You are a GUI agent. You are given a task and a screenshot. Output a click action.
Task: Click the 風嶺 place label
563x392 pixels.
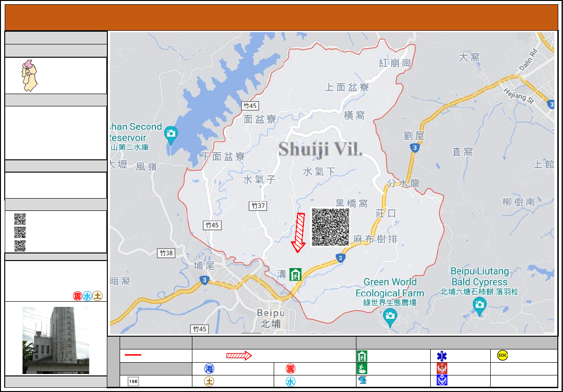click(x=147, y=166)
